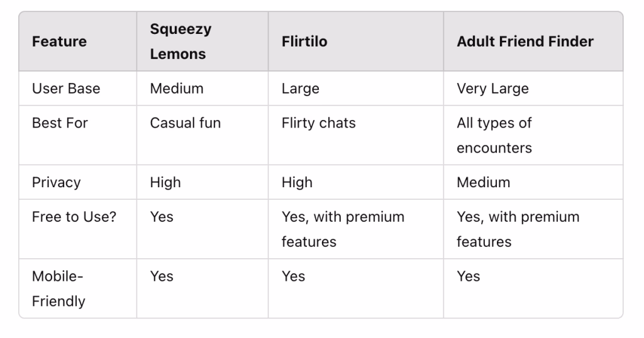Select the Adult Friend Finder header
644x338 pixels.
coord(525,41)
